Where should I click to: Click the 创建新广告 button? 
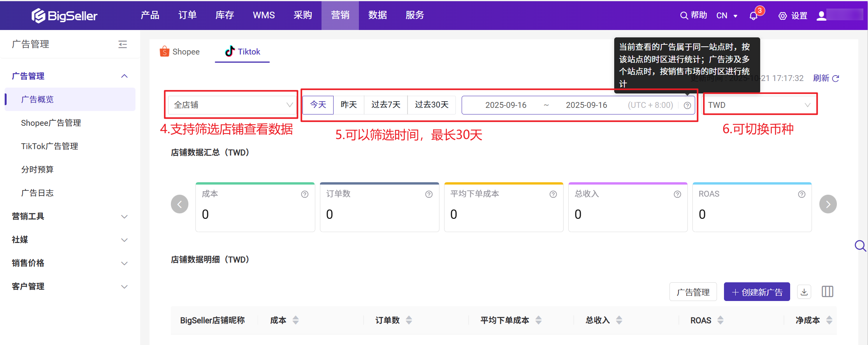point(757,292)
